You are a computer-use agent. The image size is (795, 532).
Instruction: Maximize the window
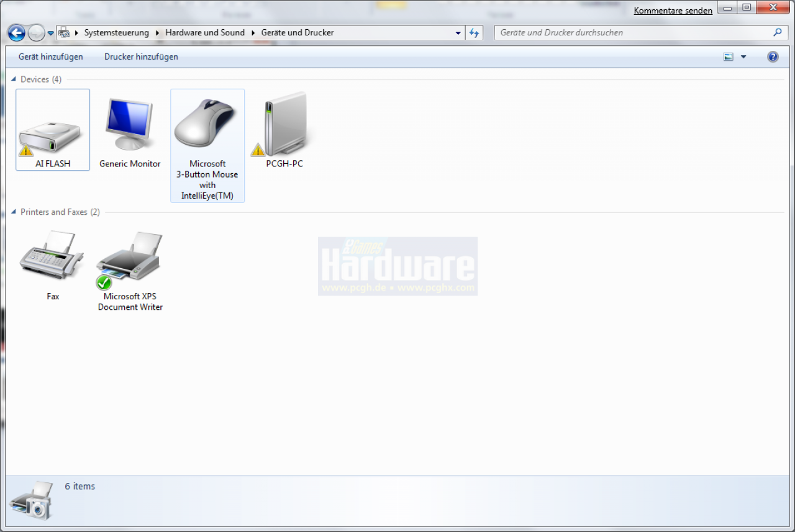[x=746, y=7]
